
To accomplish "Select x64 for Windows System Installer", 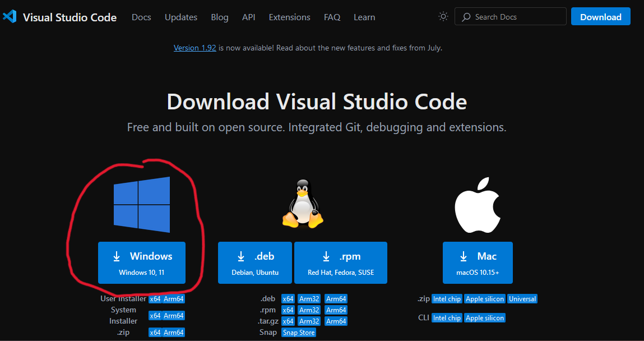I will coord(155,316).
